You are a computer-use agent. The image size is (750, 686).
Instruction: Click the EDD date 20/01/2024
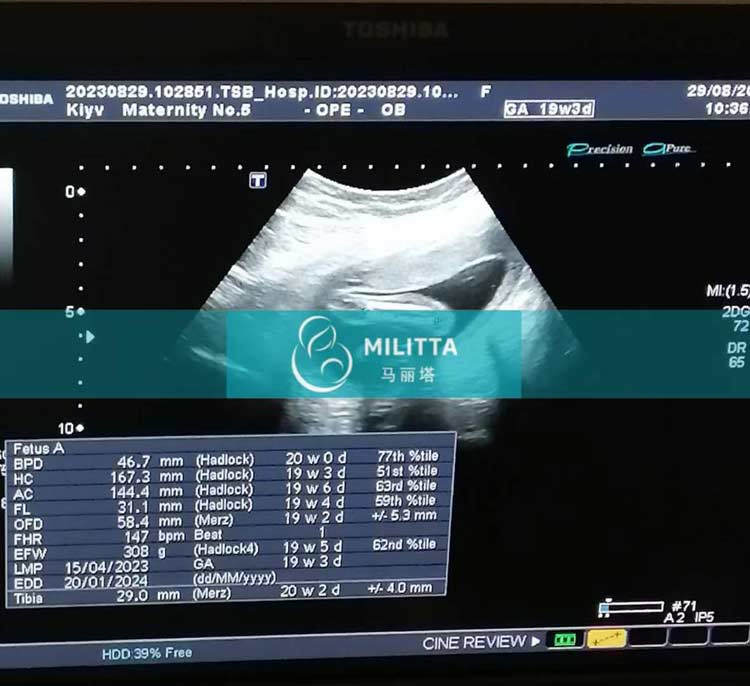point(106,581)
